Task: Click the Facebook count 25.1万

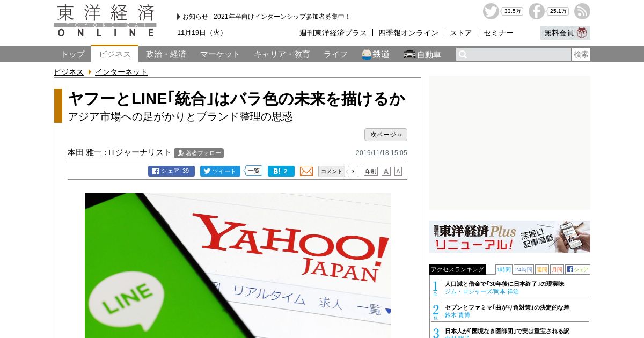Action: (x=558, y=11)
